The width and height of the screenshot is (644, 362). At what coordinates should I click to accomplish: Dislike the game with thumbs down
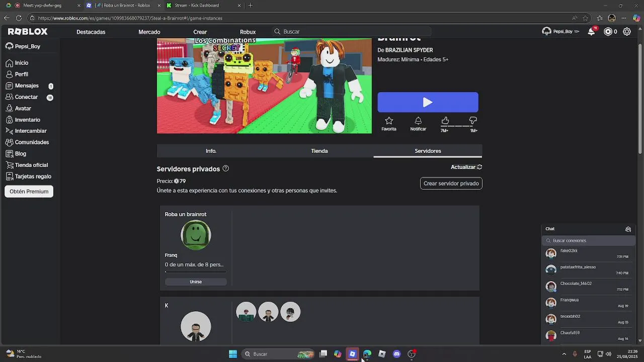tap(473, 121)
